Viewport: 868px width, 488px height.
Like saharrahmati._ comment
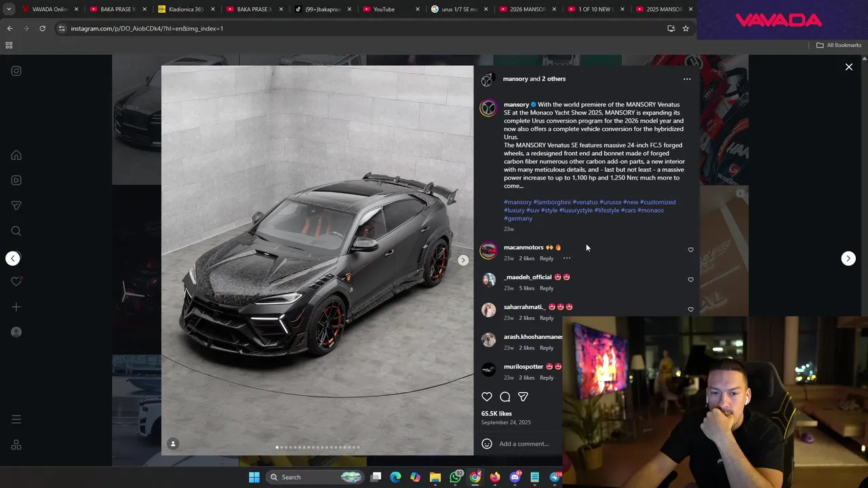[x=690, y=310]
